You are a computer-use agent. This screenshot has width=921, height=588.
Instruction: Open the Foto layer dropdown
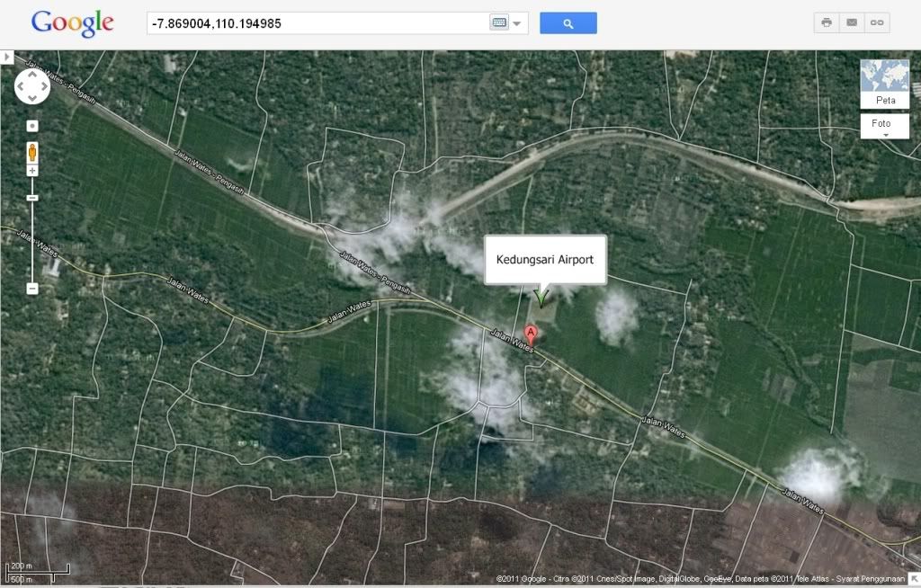[885, 126]
